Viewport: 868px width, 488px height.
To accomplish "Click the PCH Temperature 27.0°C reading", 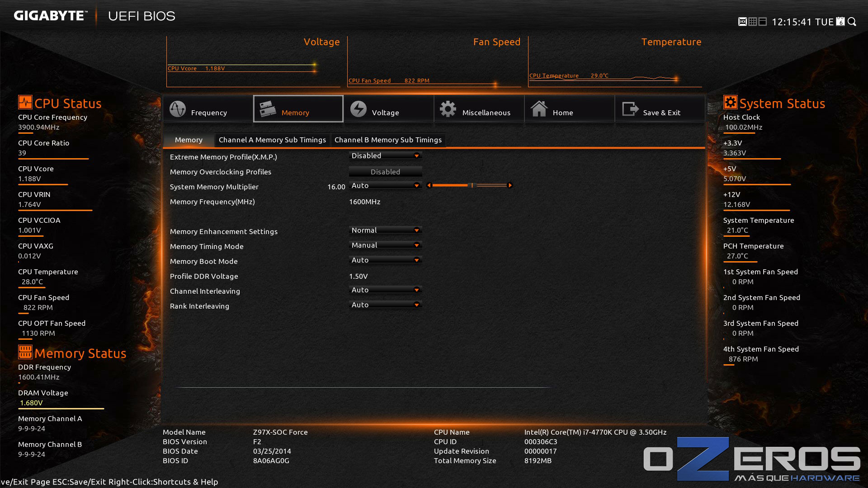I will click(737, 256).
